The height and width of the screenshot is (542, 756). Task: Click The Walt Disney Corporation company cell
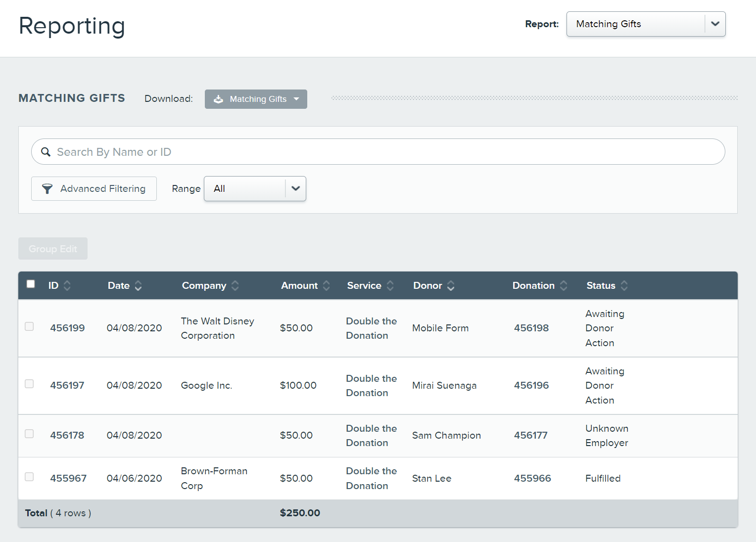[217, 328]
